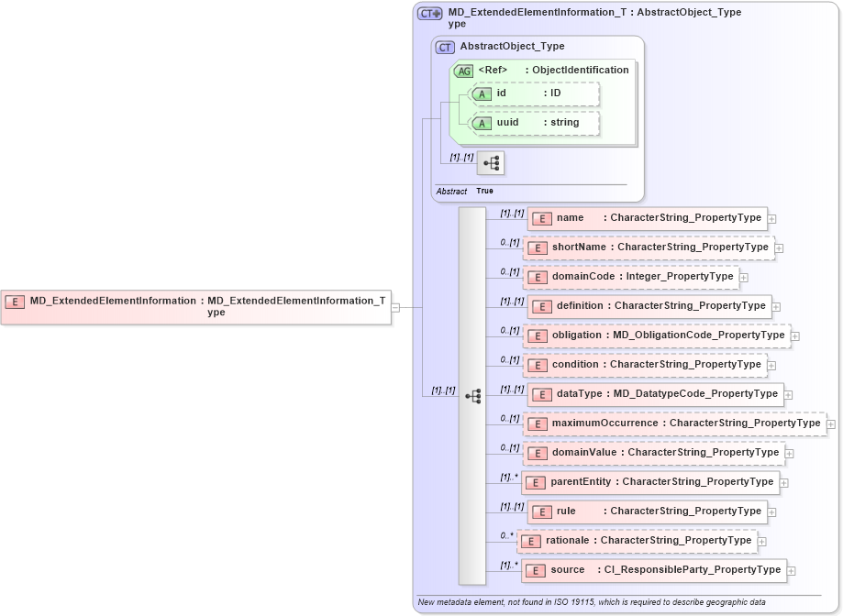Click the CT icon of AbstractObject_Type

pos(443,46)
